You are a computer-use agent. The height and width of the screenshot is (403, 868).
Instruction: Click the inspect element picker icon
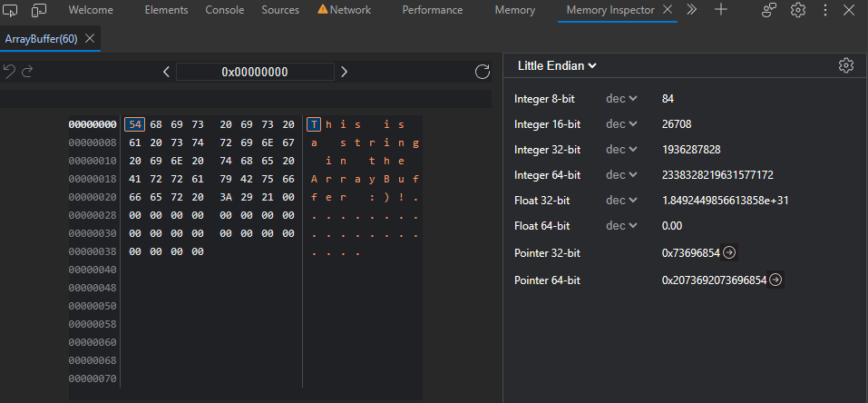pos(13,10)
